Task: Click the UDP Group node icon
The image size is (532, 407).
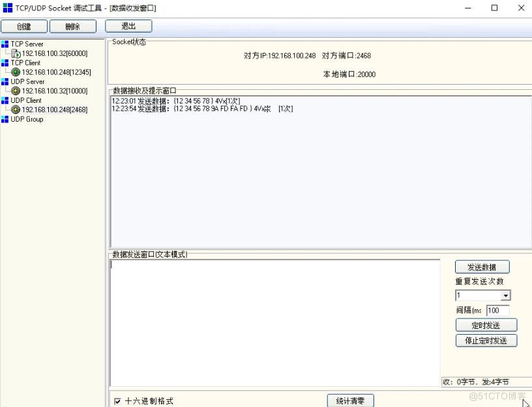Action: [x=6, y=119]
